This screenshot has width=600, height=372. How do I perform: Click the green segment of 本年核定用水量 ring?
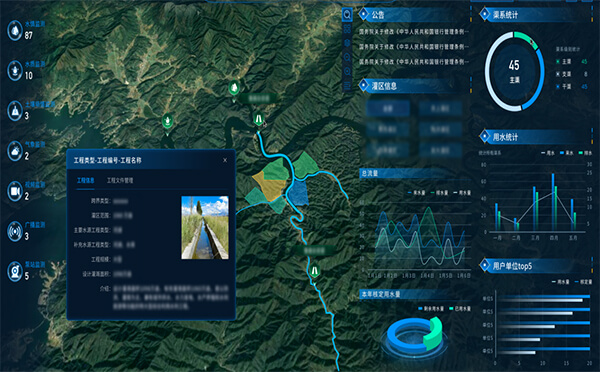435,334
